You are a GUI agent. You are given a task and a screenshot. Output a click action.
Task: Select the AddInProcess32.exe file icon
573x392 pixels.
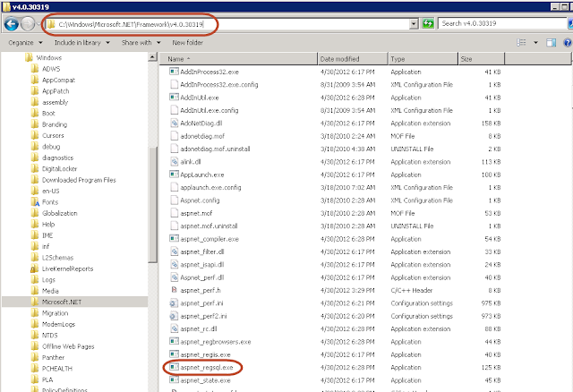pos(174,72)
